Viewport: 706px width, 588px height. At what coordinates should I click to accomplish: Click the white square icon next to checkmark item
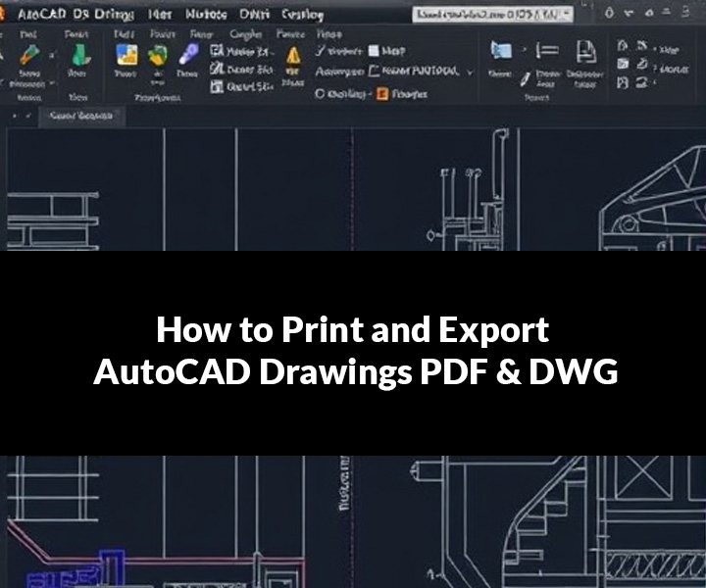click(374, 50)
